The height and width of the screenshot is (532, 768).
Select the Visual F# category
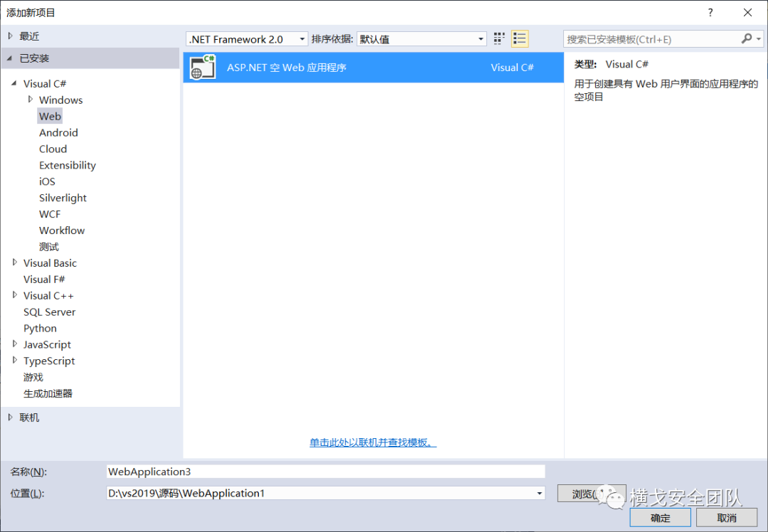pos(44,280)
